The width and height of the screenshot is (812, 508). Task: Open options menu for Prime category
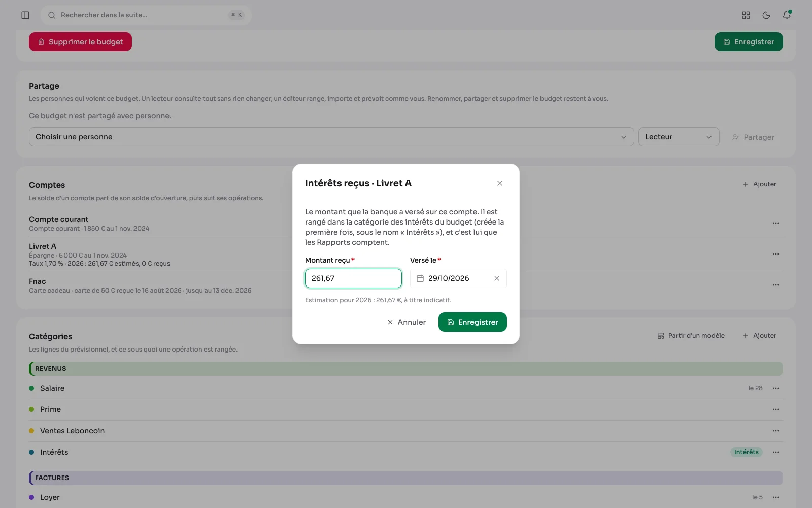click(776, 409)
